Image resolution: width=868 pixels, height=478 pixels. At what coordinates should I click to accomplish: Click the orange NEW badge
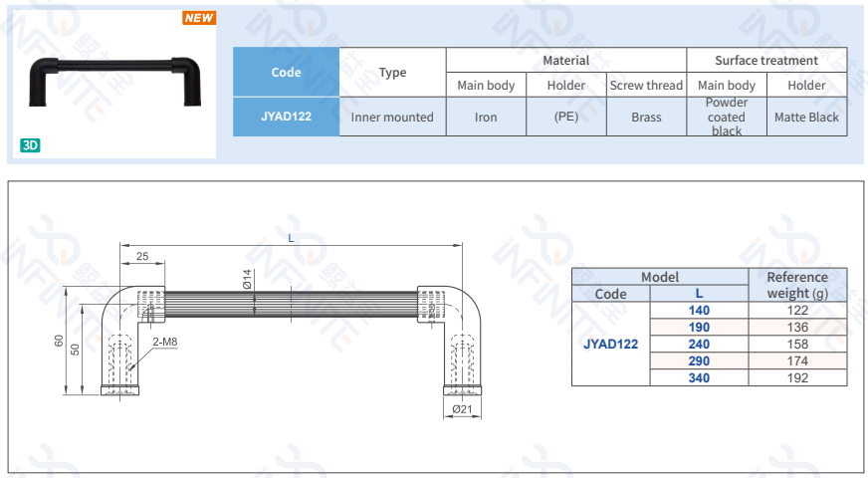(199, 18)
